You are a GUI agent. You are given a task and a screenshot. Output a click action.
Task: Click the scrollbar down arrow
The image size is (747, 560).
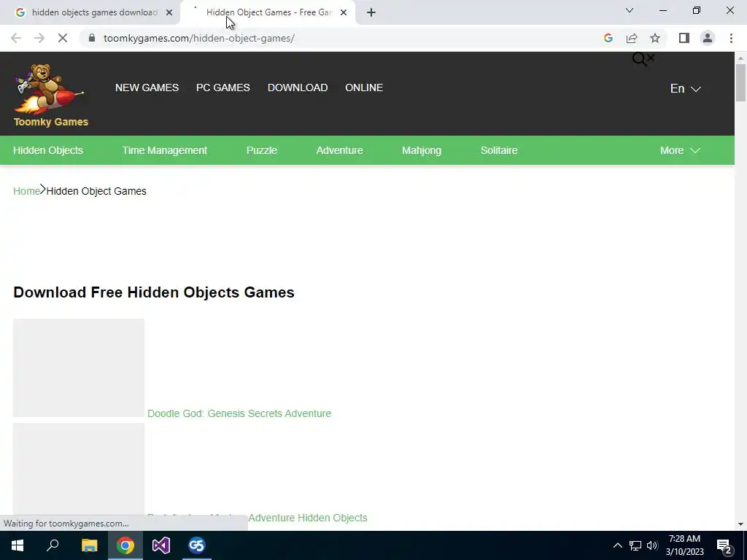[x=740, y=524]
